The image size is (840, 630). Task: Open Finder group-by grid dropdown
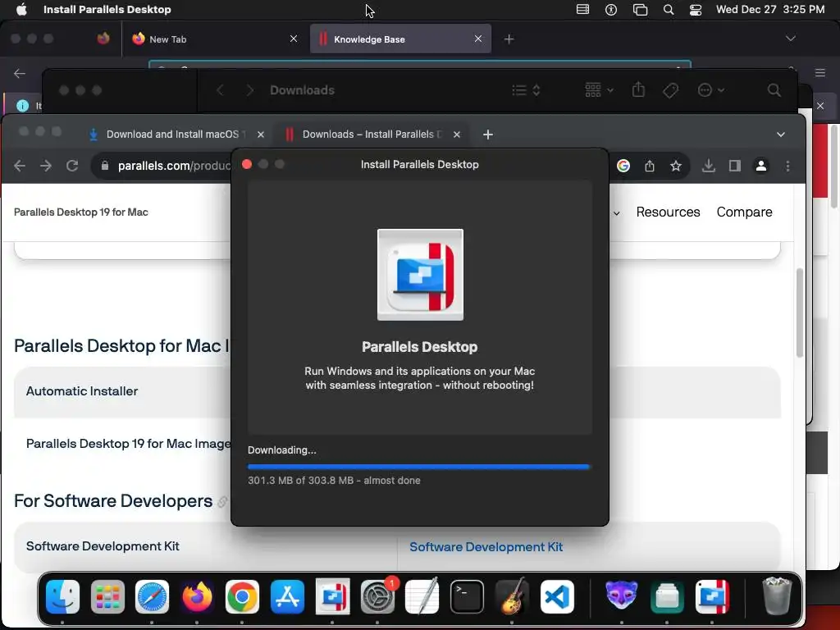point(599,90)
